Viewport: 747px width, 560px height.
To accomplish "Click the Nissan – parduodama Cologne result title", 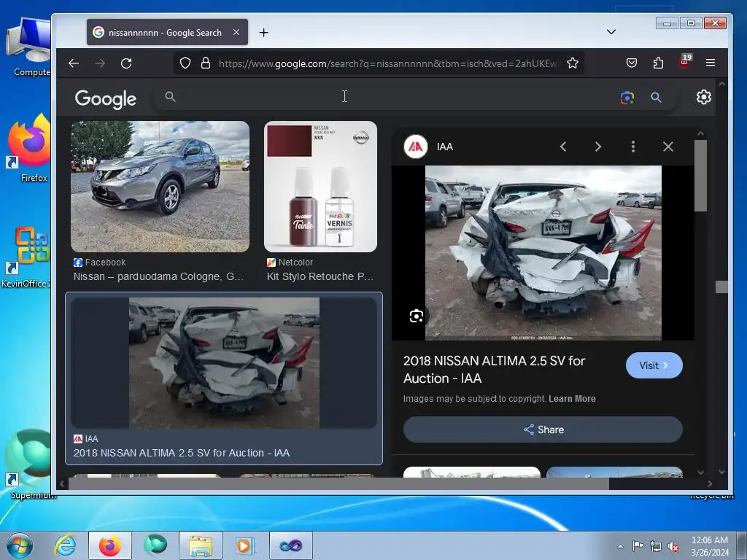I will click(x=158, y=276).
